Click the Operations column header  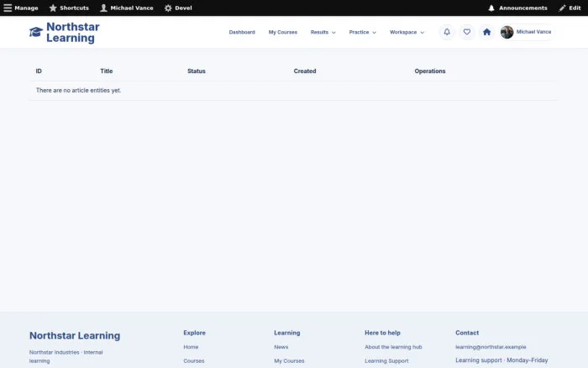(430, 71)
